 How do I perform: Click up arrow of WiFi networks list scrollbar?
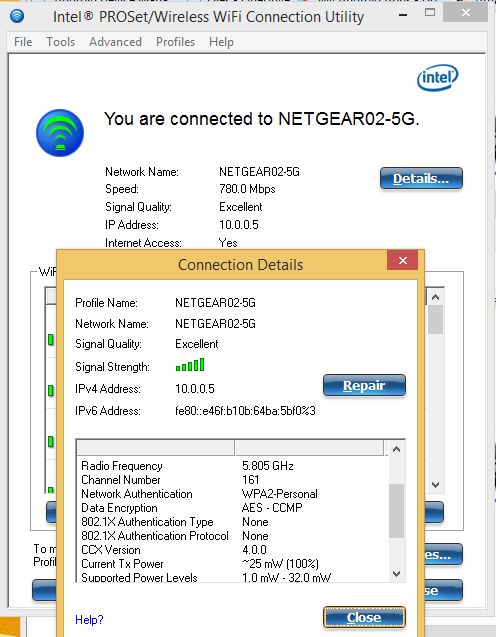[x=435, y=297]
